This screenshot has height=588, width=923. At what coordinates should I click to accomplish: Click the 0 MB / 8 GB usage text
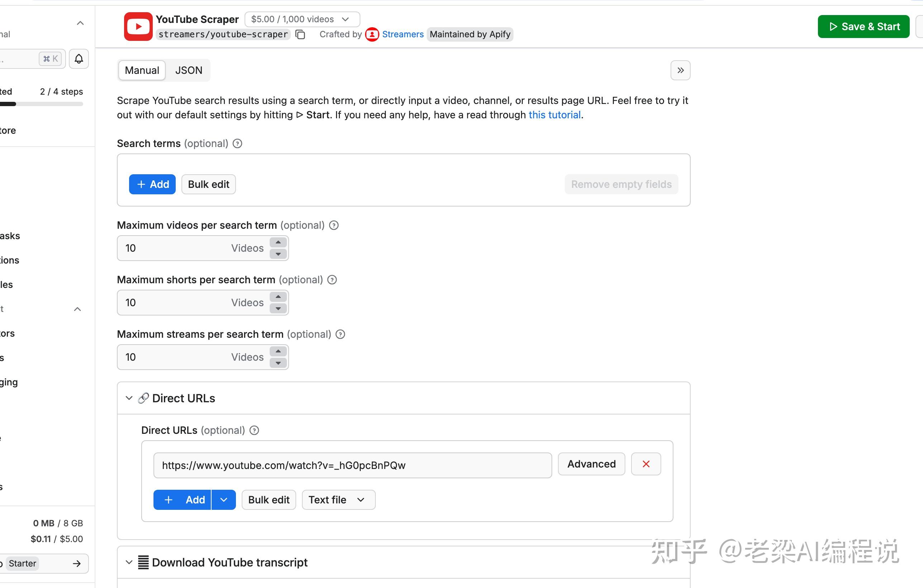[x=58, y=523]
